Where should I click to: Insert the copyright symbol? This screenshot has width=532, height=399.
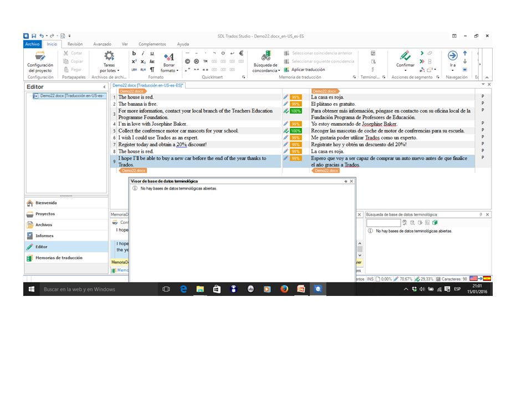[x=187, y=62]
